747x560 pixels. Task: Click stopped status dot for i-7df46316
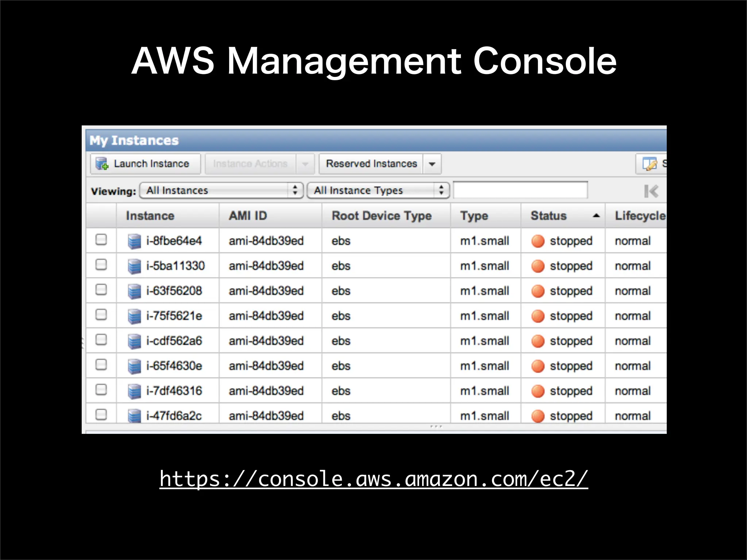click(538, 391)
